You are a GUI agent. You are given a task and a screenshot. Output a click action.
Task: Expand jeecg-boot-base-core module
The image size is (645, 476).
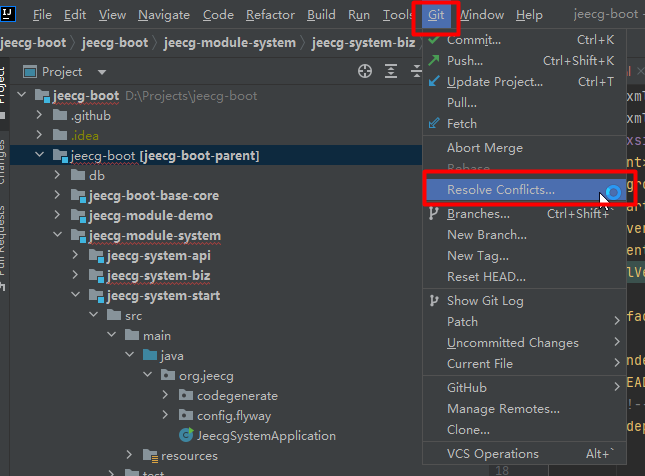pyautogui.click(x=57, y=195)
